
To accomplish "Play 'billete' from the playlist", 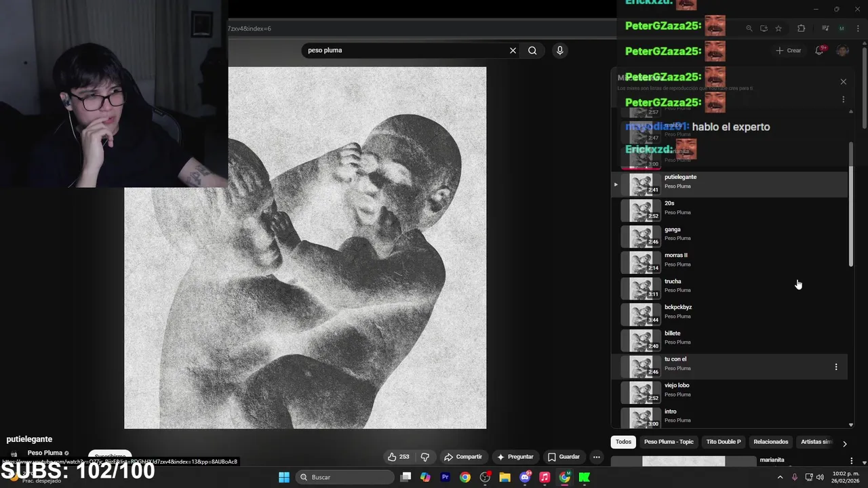I will (x=730, y=341).
